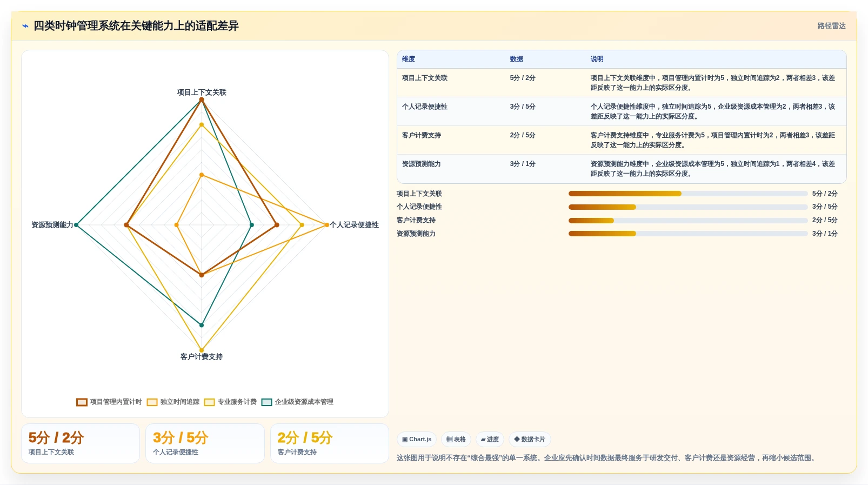Click radar axis label 项目上下文关联
This screenshot has width=868, height=485.
click(x=202, y=92)
